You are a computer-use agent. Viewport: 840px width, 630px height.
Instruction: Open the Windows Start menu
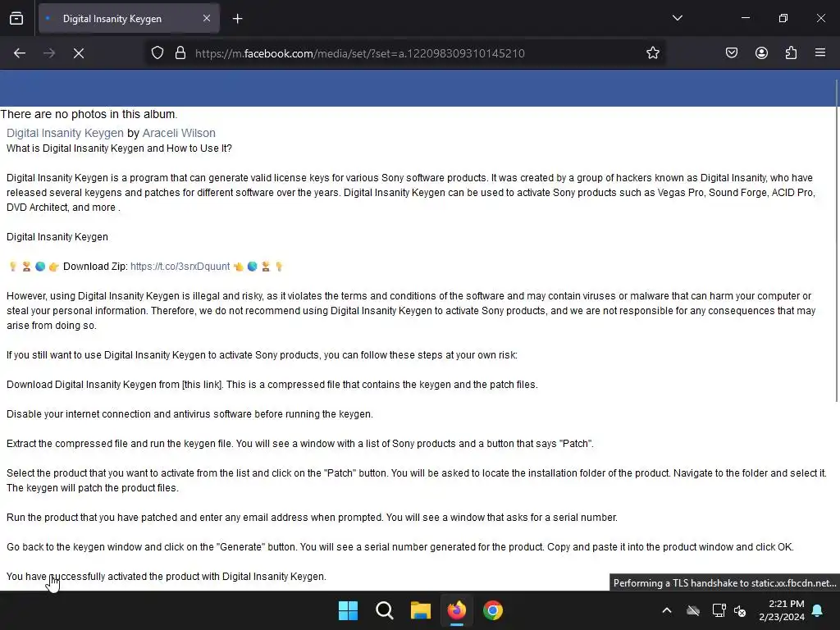(x=348, y=610)
